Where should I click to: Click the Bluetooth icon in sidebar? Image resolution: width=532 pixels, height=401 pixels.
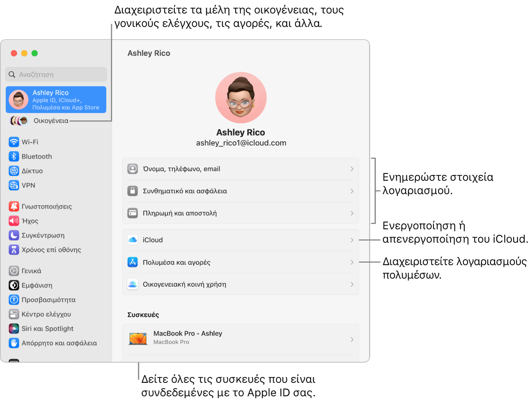click(x=14, y=156)
